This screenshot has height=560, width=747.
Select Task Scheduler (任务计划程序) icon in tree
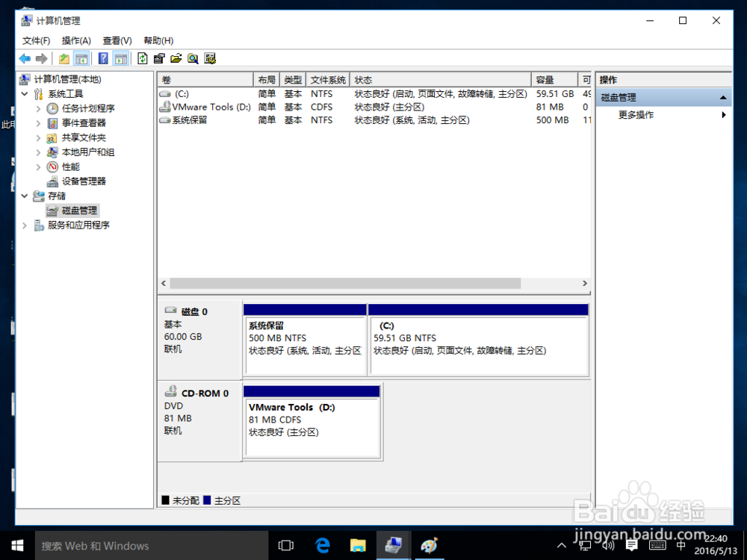(x=52, y=108)
